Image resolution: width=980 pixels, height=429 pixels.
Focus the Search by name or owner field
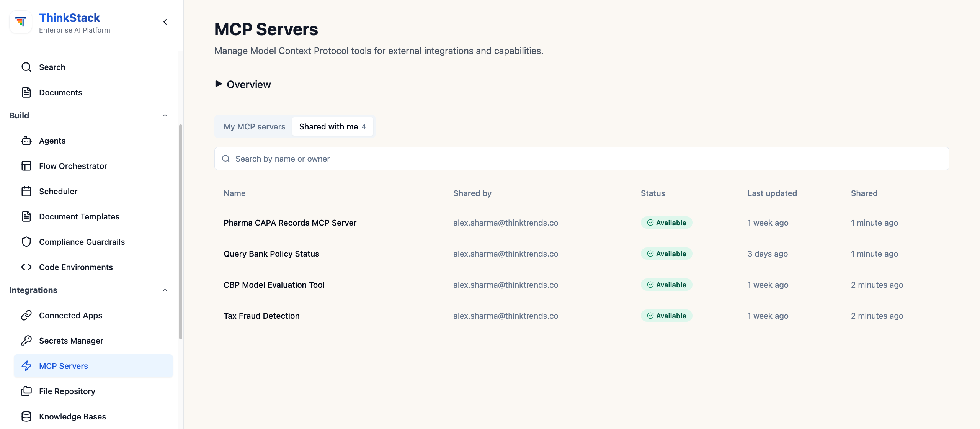[x=581, y=159]
